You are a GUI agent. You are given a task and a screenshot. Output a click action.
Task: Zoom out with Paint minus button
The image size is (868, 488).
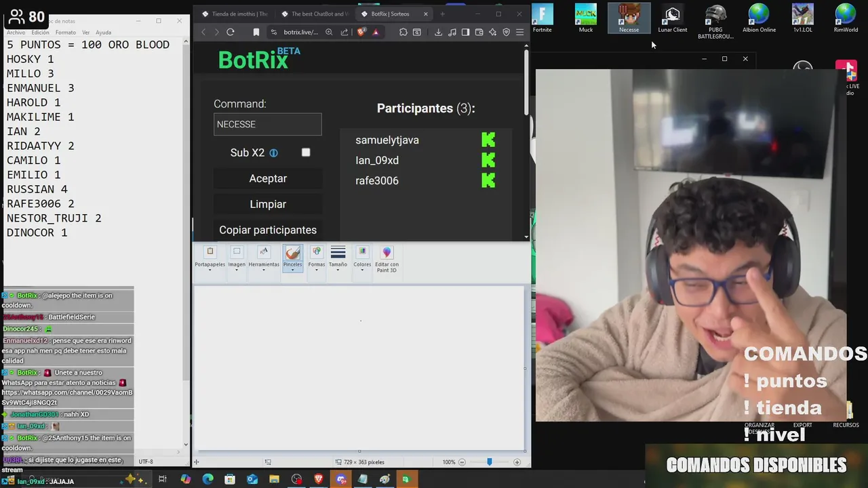coord(462,462)
